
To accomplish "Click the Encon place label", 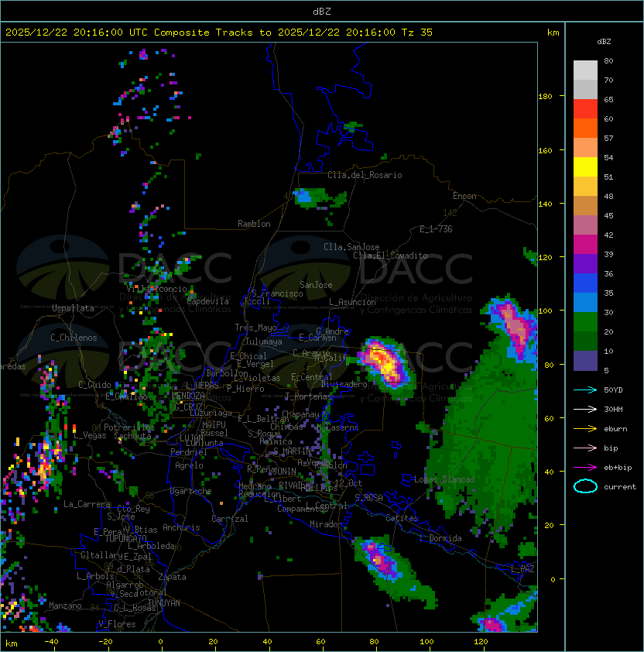I will pos(464,196).
